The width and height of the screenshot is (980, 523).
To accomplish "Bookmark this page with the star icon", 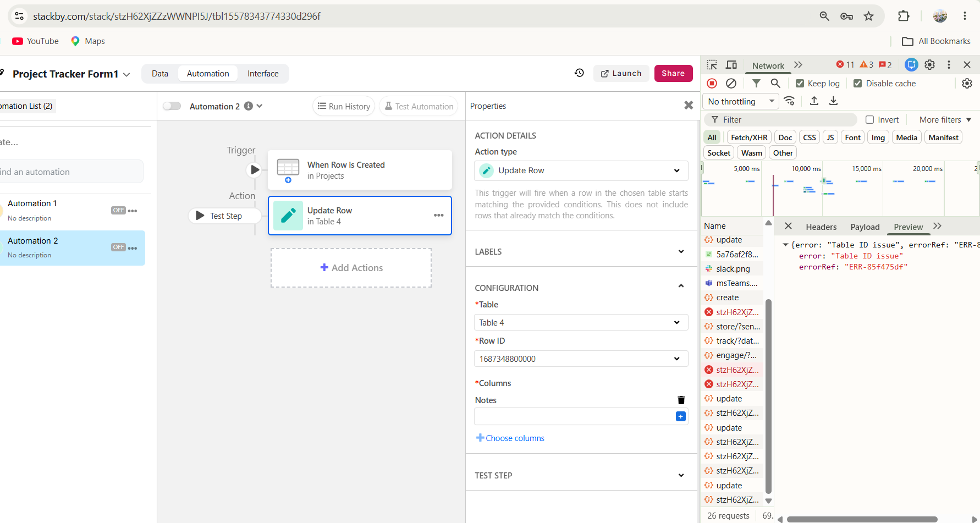I will point(868,16).
